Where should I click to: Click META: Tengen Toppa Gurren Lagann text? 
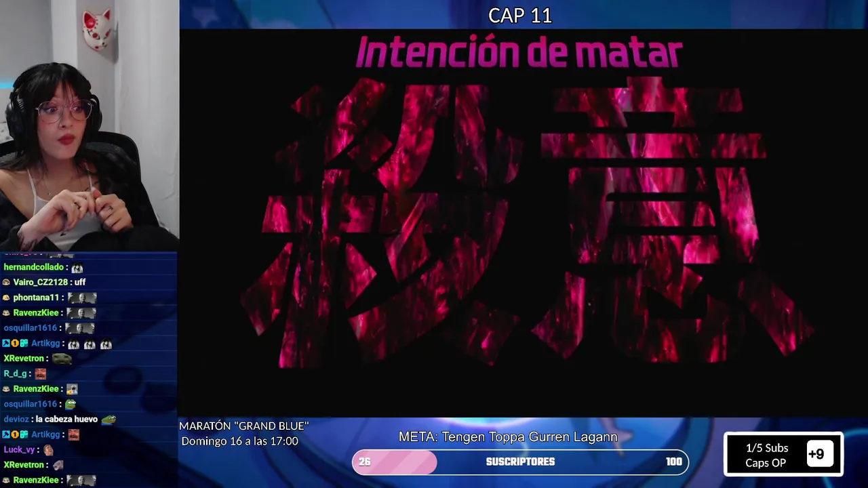[508, 437]
